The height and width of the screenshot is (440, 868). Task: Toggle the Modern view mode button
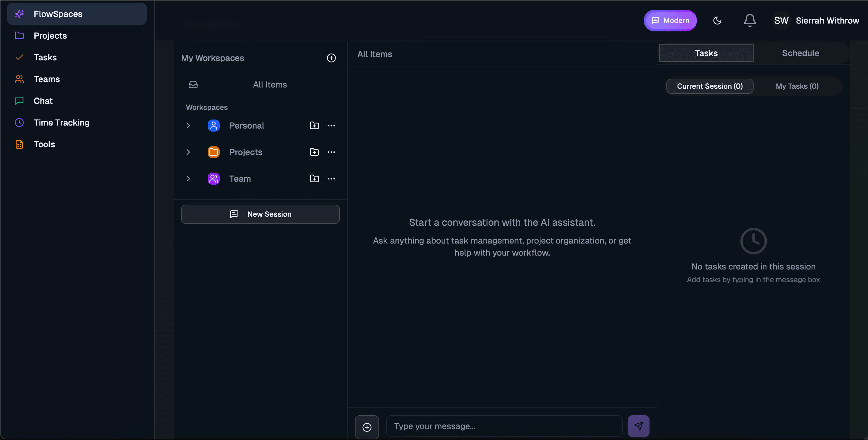point(670,21)
